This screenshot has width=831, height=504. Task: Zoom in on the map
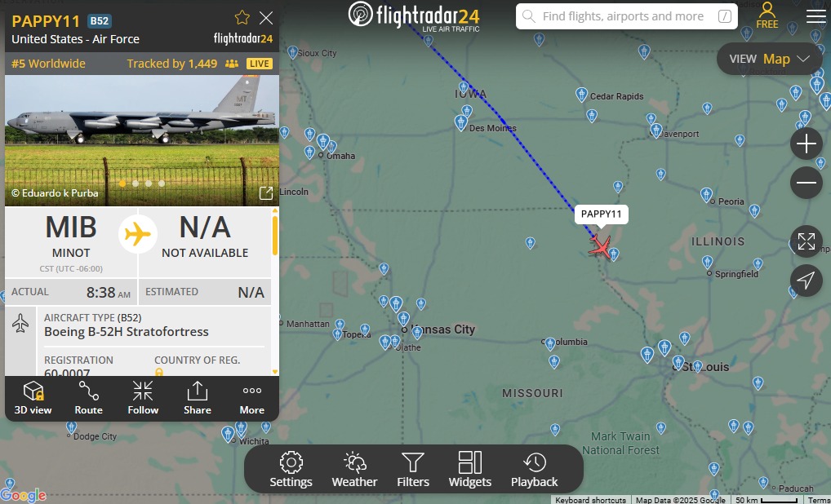click(x=806, y=144)
